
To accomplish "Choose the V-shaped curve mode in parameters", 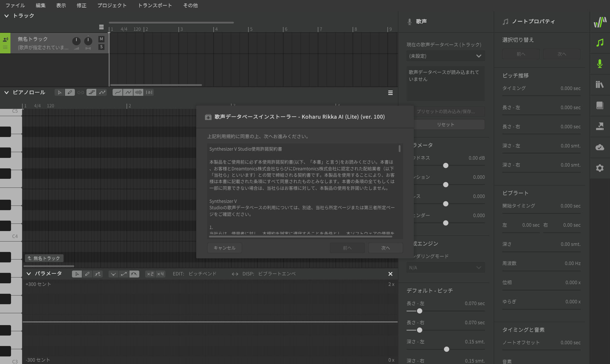I will coord(113,274).
